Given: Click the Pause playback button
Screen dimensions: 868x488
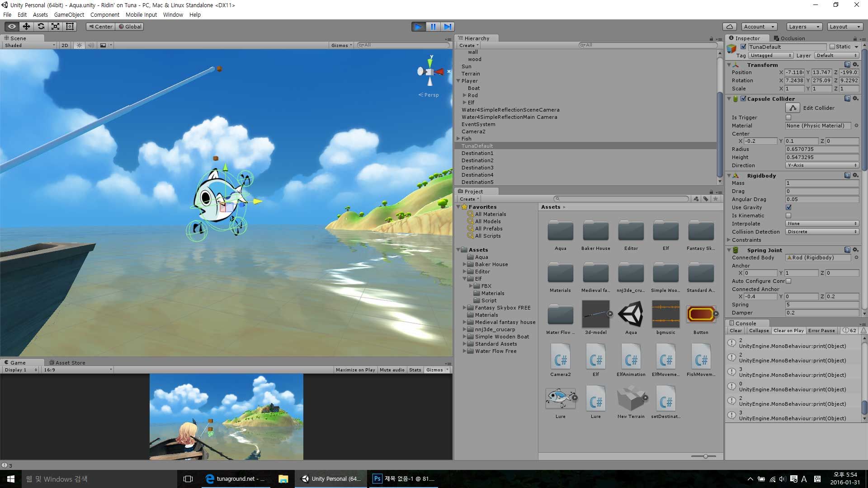Looking at the screenshot, I should 433,27.
